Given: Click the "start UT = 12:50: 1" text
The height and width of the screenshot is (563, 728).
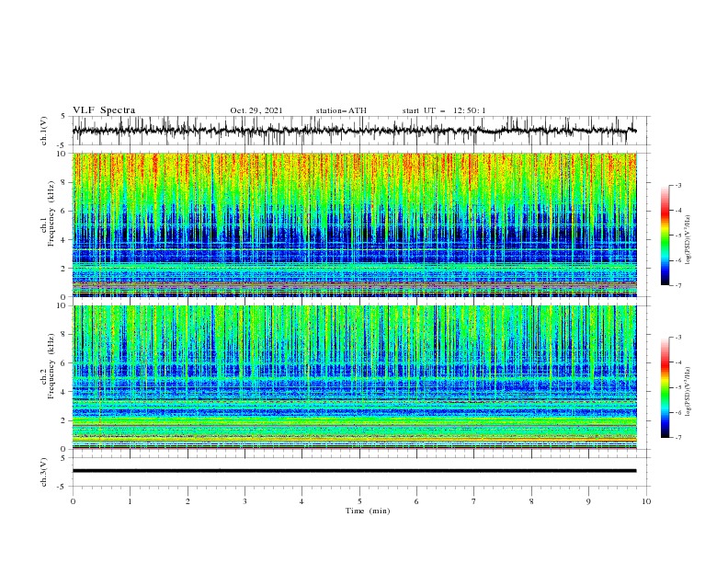Looking at the screenshot, I should pos(444,110).
